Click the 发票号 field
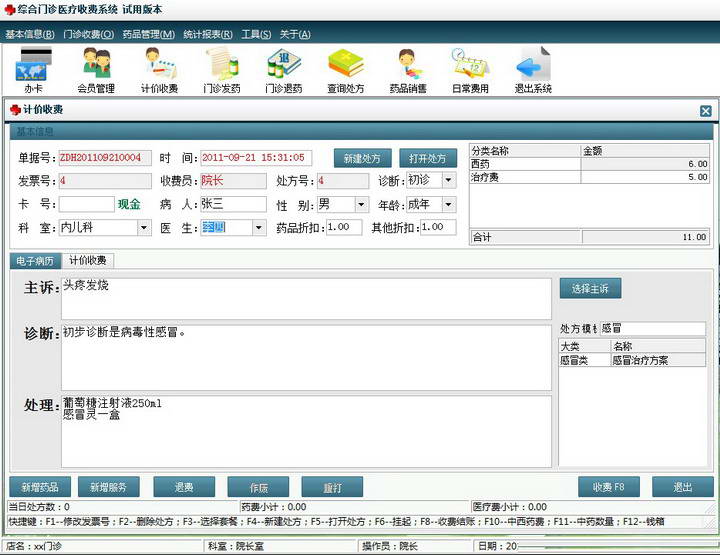Viewport: 720px width, 555px height. tap(105, 181)
